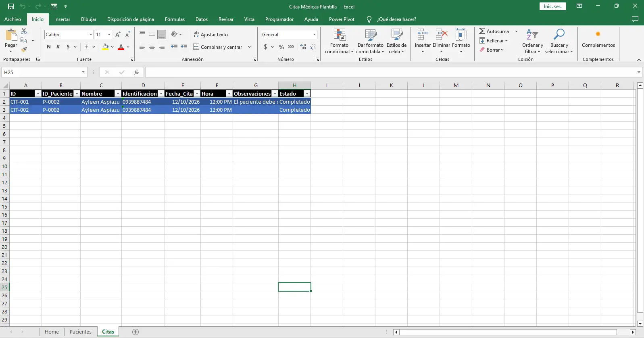Image resolution: width=644 pixels, height=338 pixels.
Task: Increase indent in the cell
Action: [184, 47]
